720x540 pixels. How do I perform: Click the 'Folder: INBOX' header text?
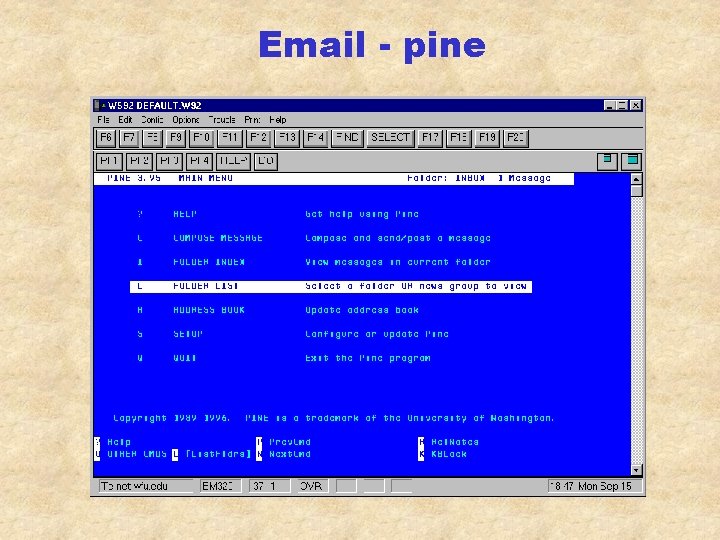(x=446, y=178)
